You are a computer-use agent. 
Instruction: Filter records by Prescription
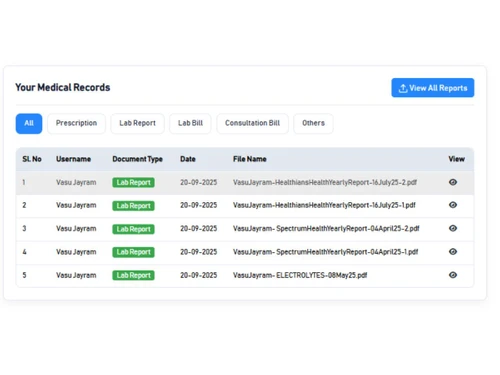[76, 123]
